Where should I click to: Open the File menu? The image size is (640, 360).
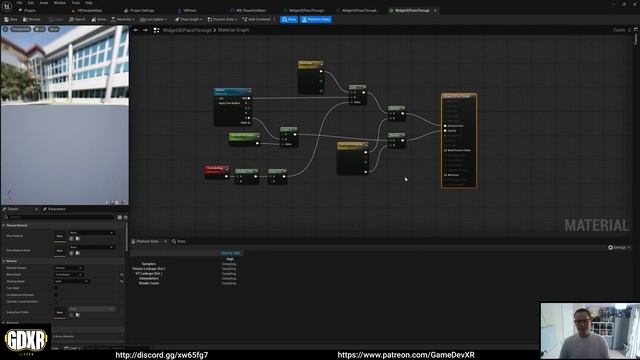click(19, 3)
